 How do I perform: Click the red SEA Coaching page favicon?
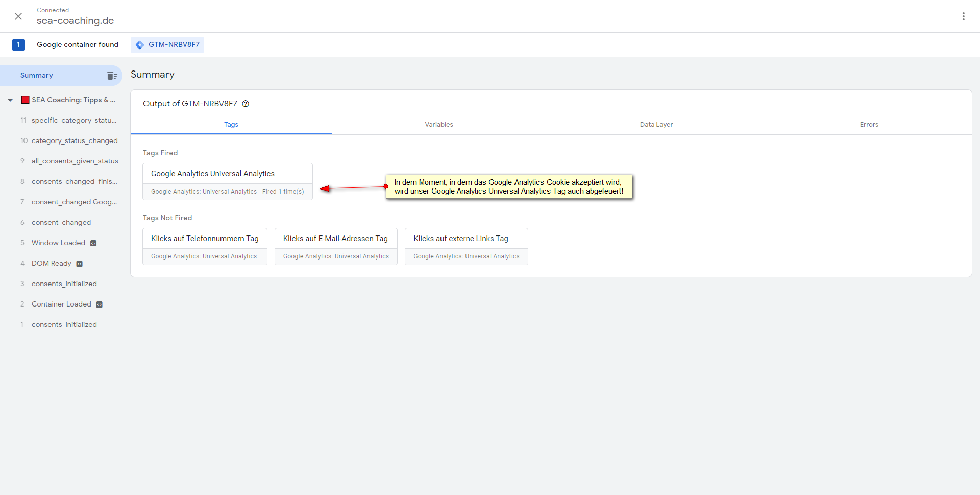point(25,100)
